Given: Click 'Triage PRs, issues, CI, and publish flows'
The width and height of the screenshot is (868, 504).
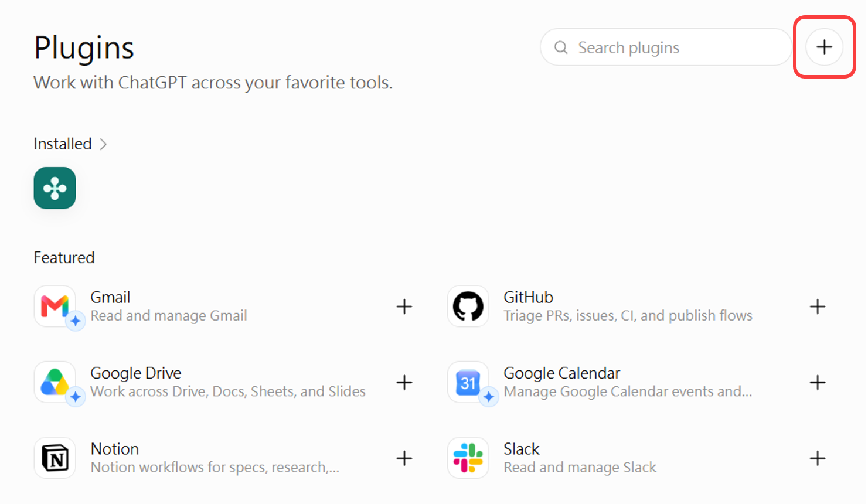Looking at the screenshot, I should point(628,316).
